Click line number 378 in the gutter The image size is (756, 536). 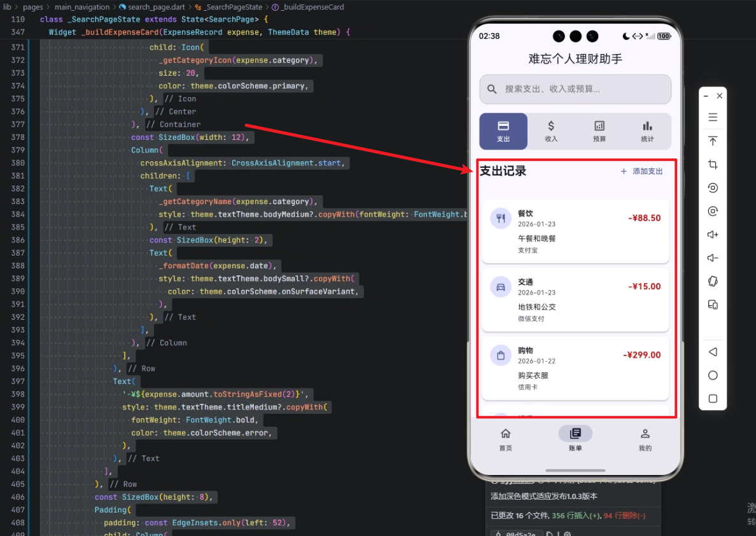tap(18, 137)
